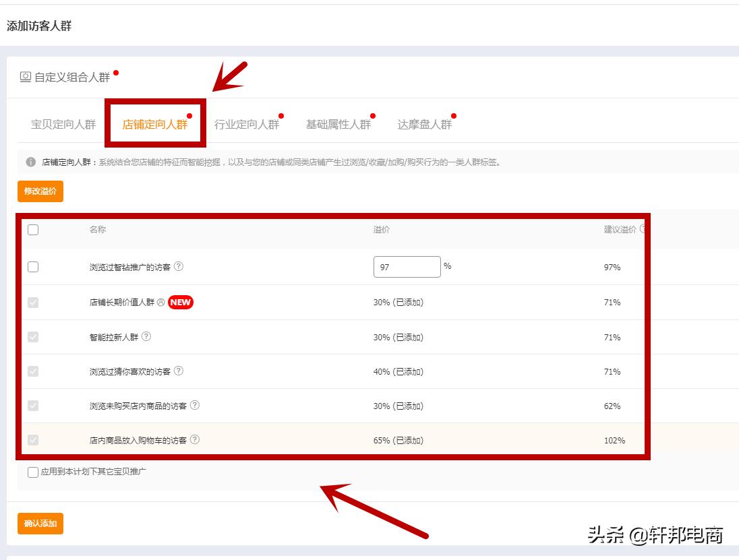Open help icon beside 浏览未购买店内商品的访客
This screenshot has width=739, height=560.
pos(195,406)
